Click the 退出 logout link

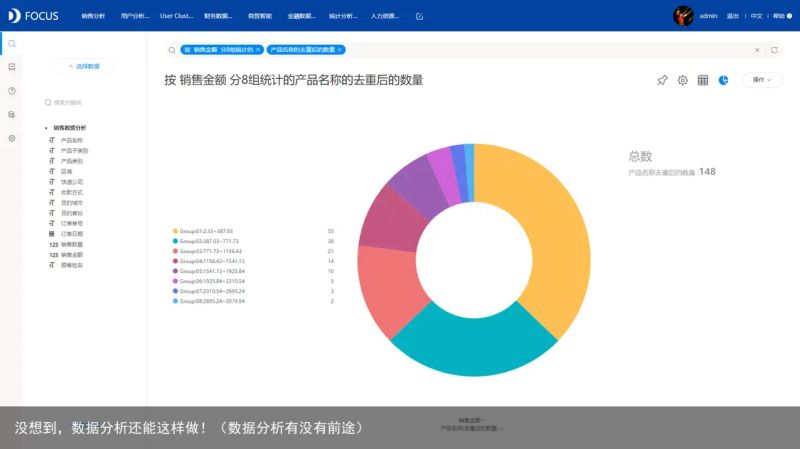(x=733, y=16)
